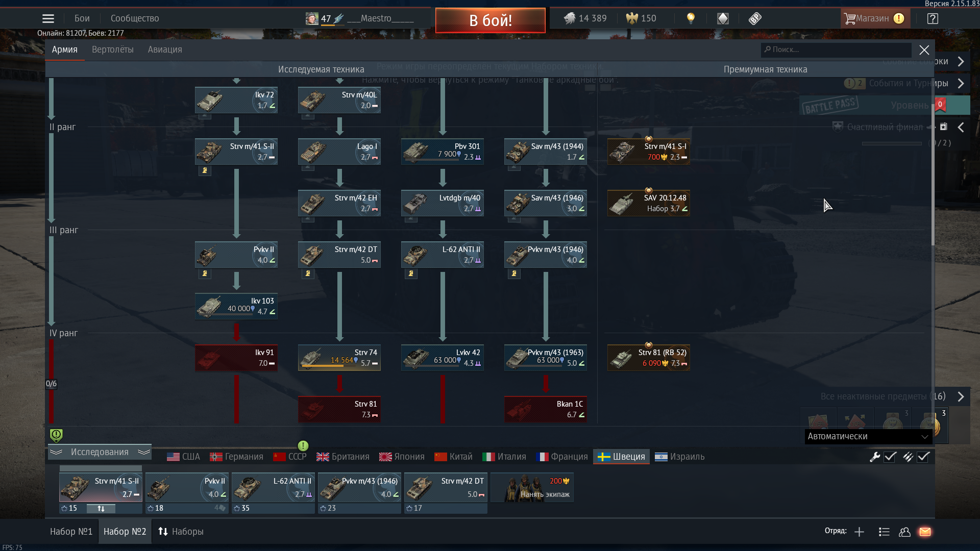The image size is (980, 551).
Task: Select Lvtdgb m/40 vehicle card
Action: (x=443, y=203)
